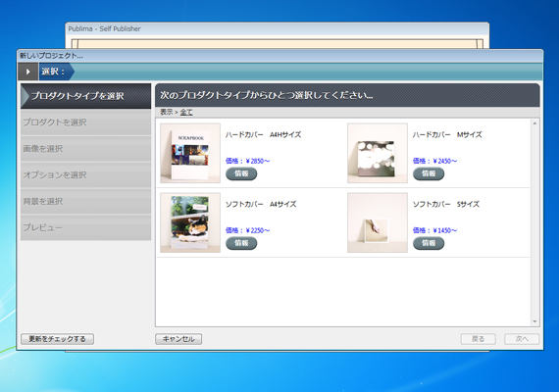Click the price ¥2450~ text
Screen dimensions: 559x392
click(434, 161)
